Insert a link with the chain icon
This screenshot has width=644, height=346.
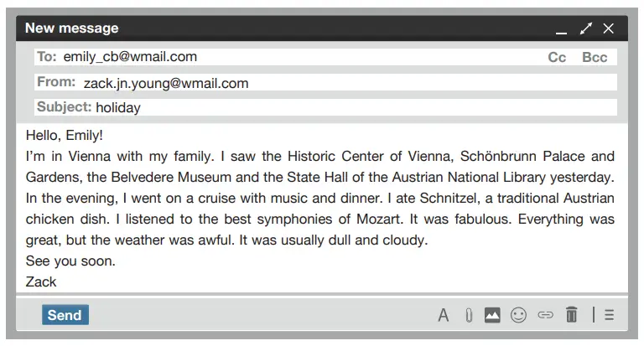(x=545, y=316)
